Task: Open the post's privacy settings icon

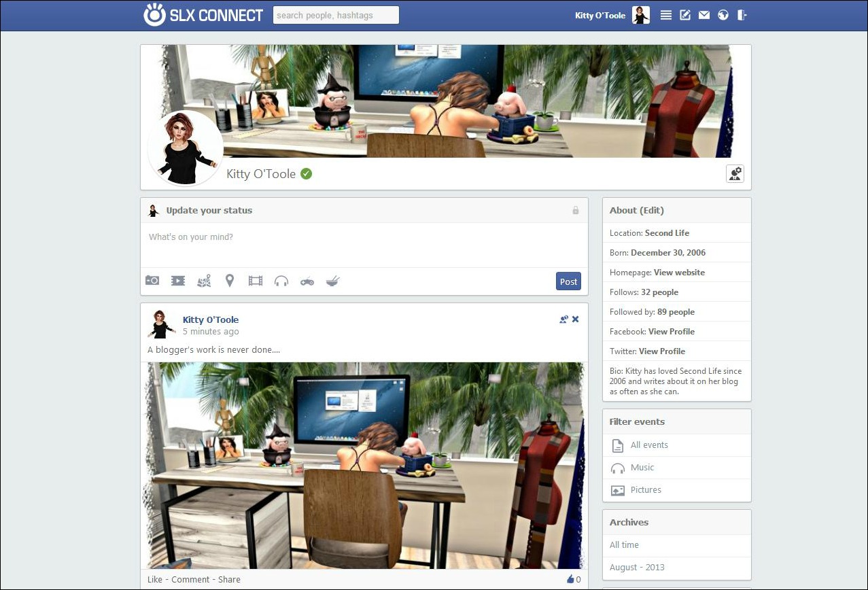Action: pos(563,319)
